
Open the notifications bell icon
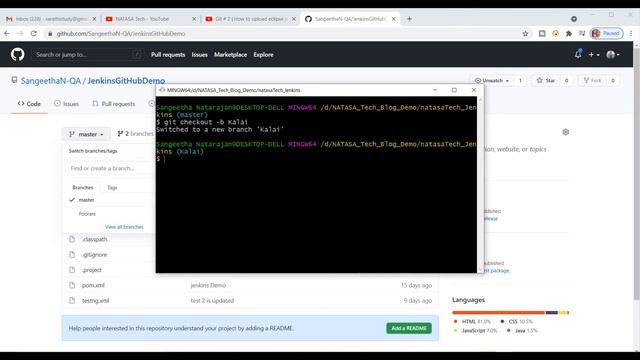(578, 54)
